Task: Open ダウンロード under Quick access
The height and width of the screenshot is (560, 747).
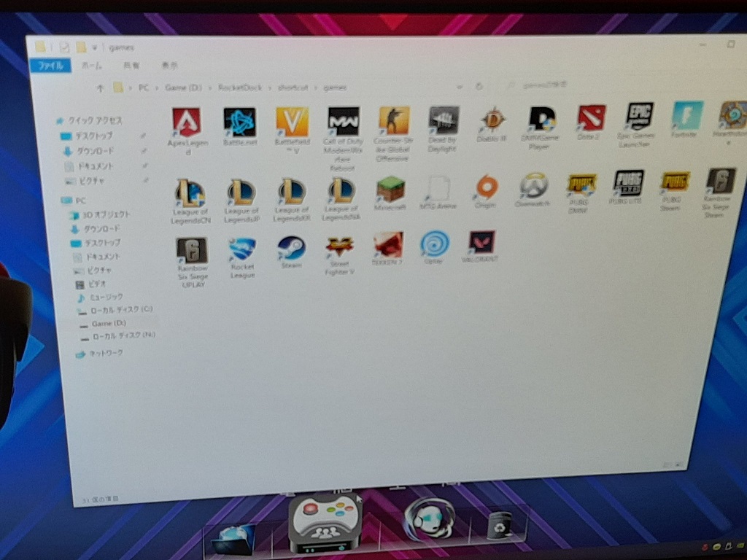Action: (x=89, y=152)
